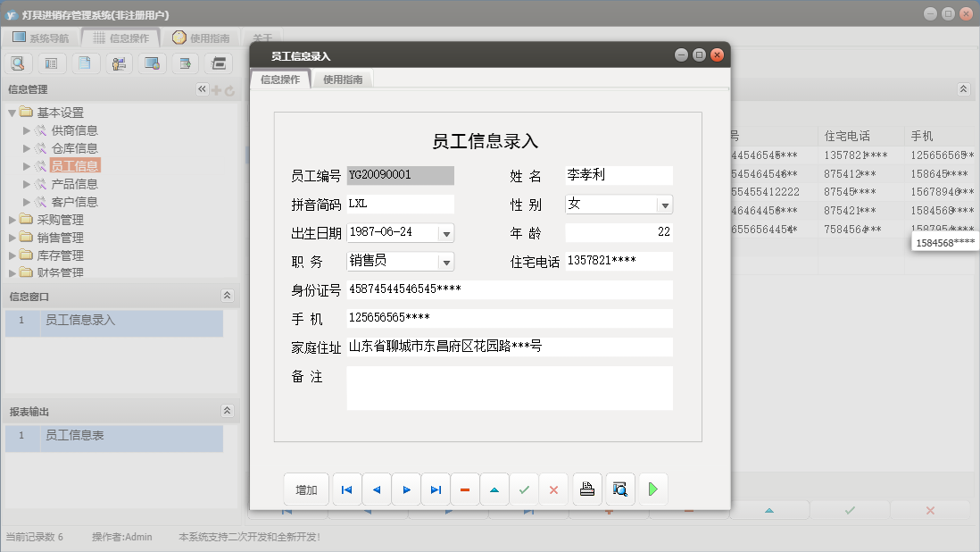Cancel changes with red X icon
This screenshot has height=552, width=980.
(554, 489)
